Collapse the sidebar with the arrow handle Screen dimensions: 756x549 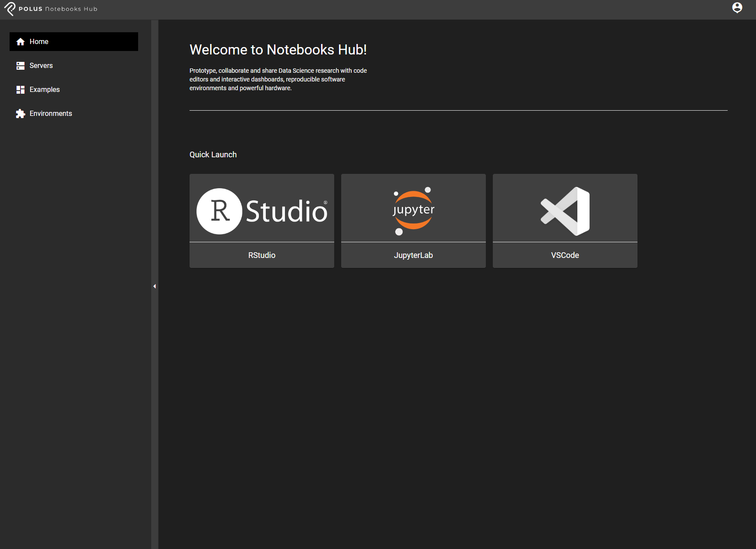coord(155,286)
